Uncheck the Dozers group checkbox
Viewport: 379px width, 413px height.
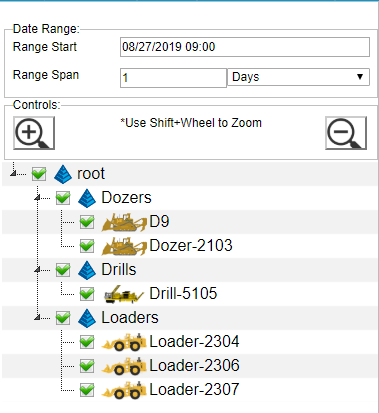pyautogui.click(x=63, y=198)
